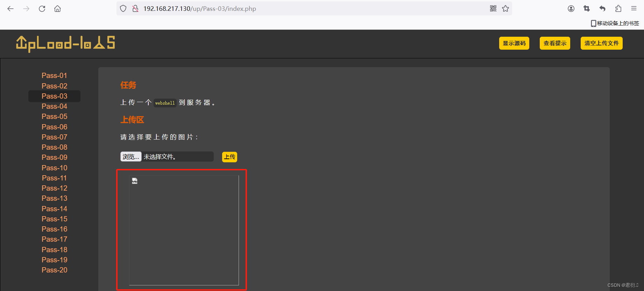
Task: Click the 显示源码 button
Action: pos(514,43)
